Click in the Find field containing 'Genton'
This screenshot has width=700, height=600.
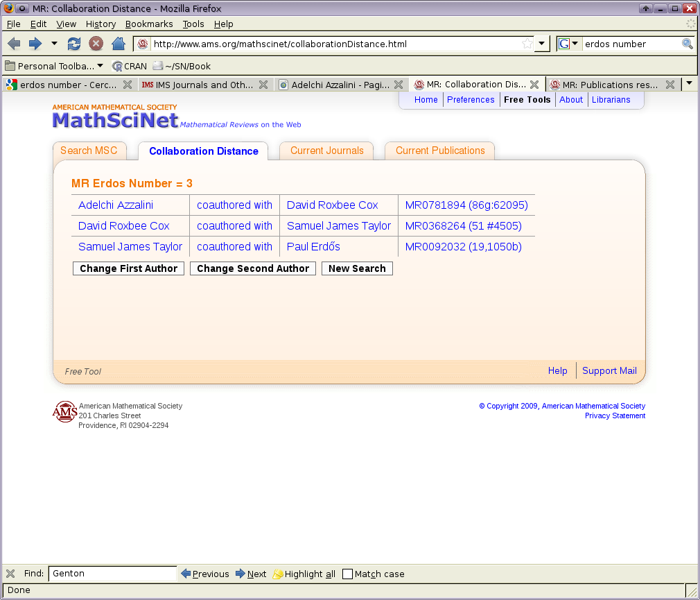112,573
